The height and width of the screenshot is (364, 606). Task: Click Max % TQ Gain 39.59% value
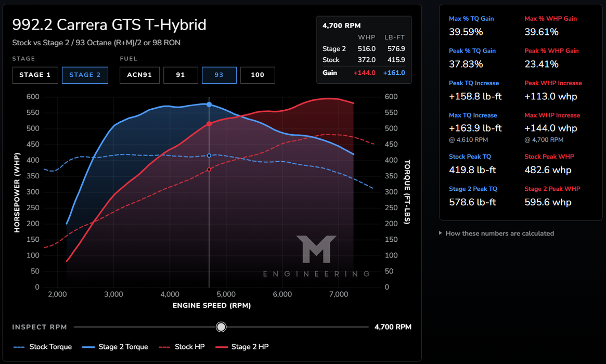point(466,32)
